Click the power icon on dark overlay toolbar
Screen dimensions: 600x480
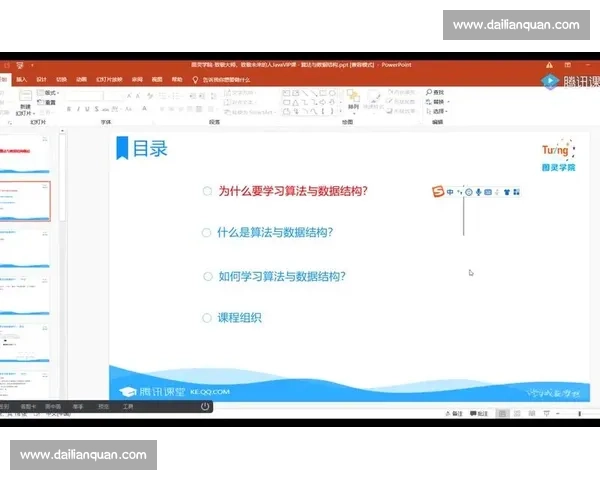point(205,406)
